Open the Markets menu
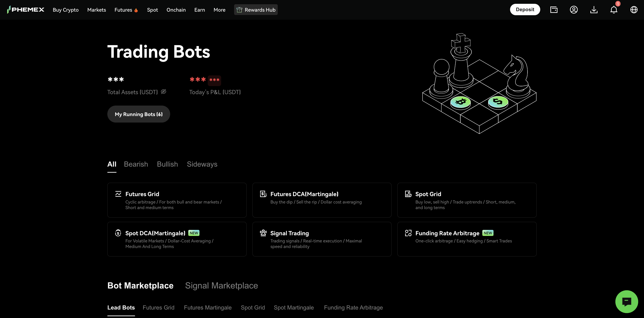644x318 pixels. (x=97, y=10)
